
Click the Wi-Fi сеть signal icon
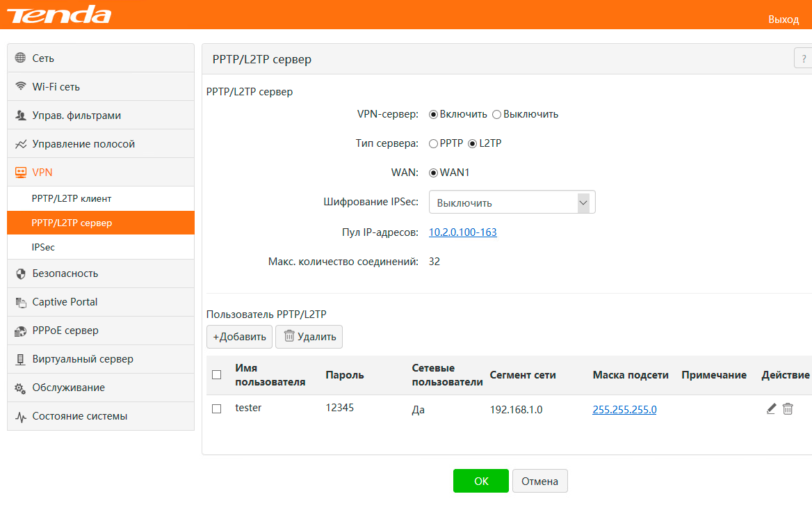point(20,87)
